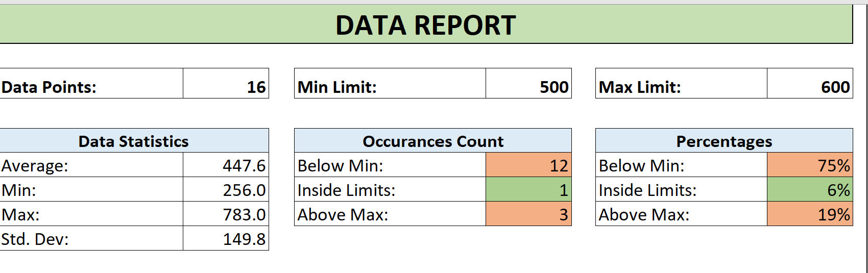Select the Data Points value cell showing 16
This screenshot has width=868, height=273.
226,84
